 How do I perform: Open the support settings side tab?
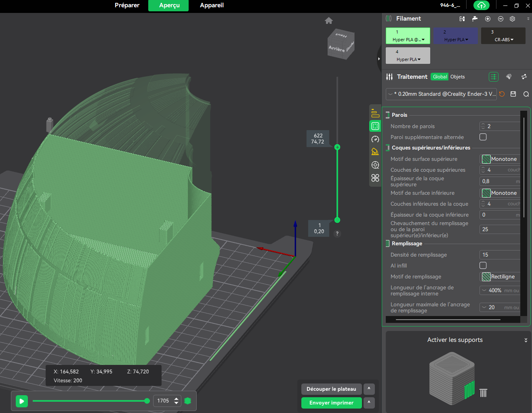(375, 152)
